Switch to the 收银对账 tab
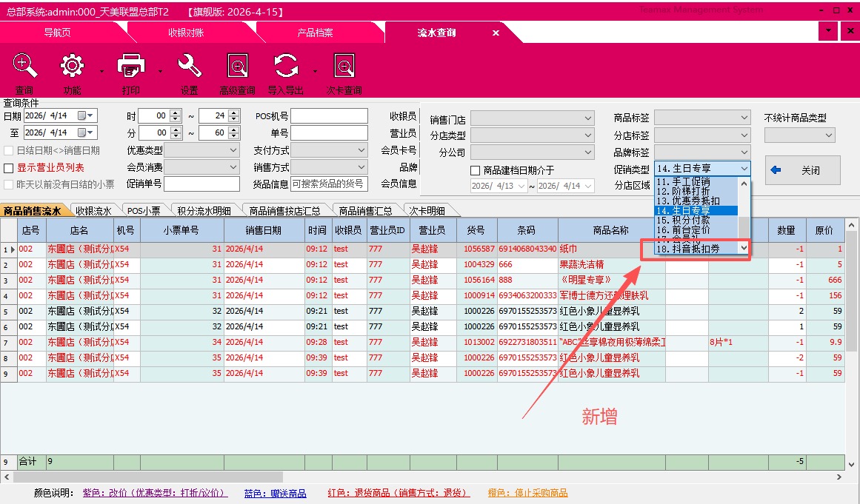The height and width of the screenshot is (504, 860). (186, 33)
